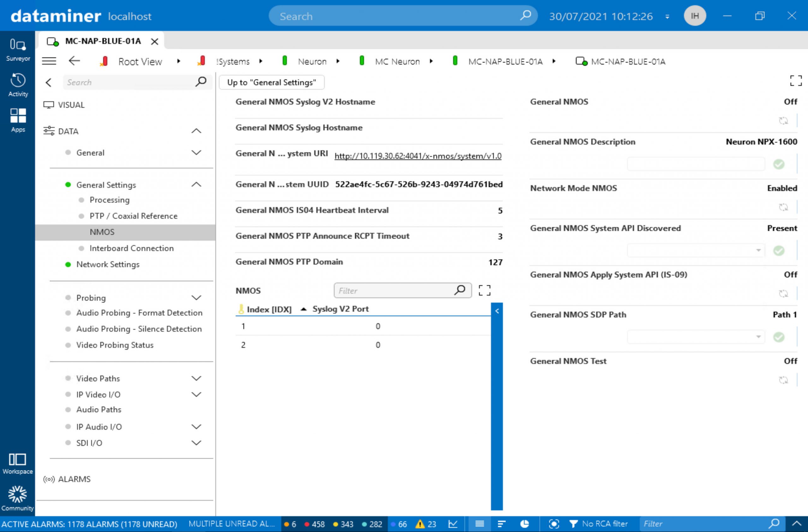This screenshot has width=808, height=532.
Task: Confirm General NMOS System API Discovered value
Action: click(x=778, y=251)
